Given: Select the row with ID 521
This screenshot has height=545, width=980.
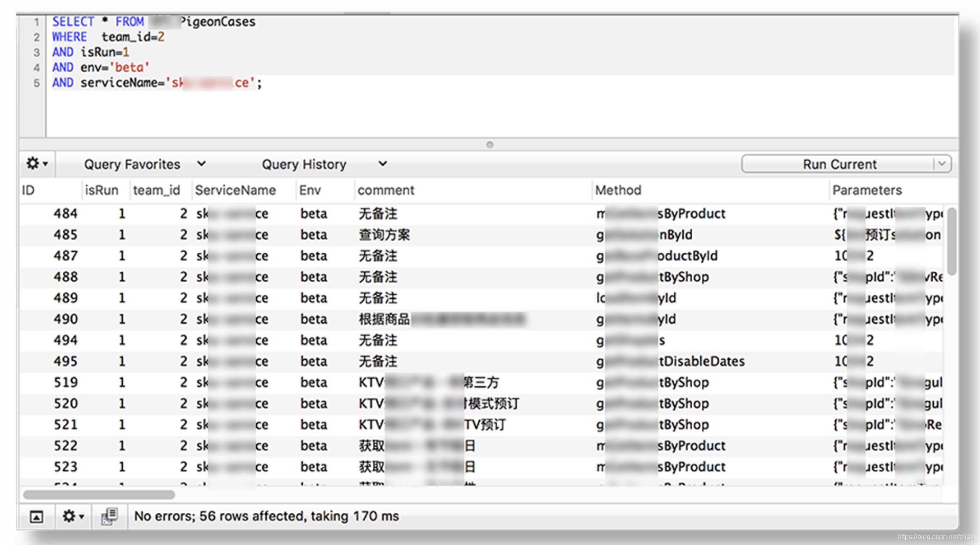Looking at the screenshot, I should pos(481,424).
